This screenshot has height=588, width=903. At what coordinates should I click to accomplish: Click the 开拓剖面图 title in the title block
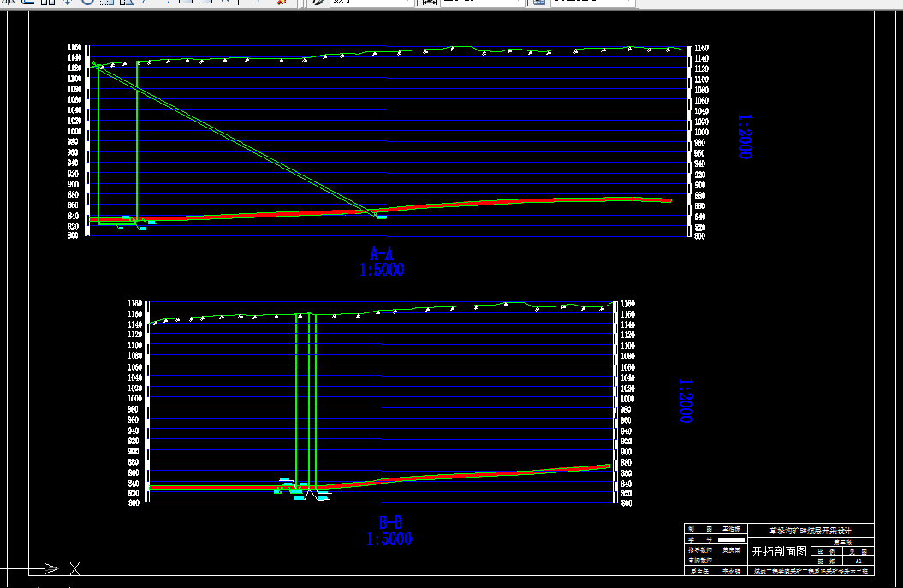779,551
